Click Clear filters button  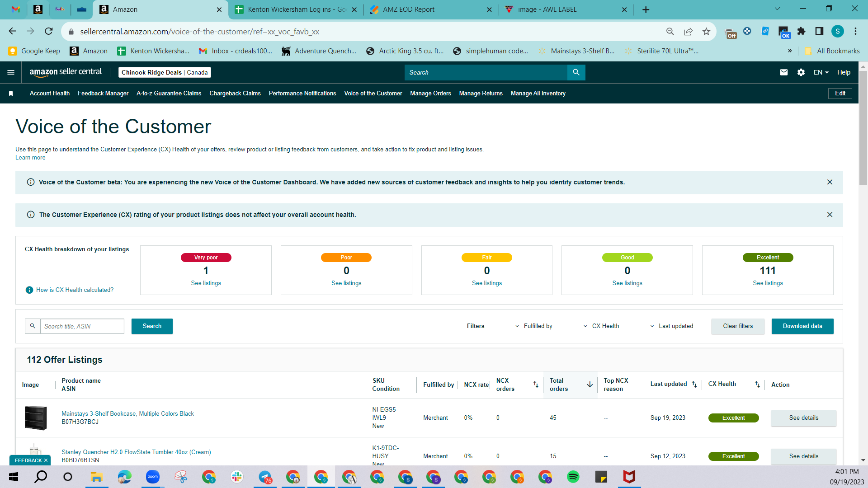(738, 326)
